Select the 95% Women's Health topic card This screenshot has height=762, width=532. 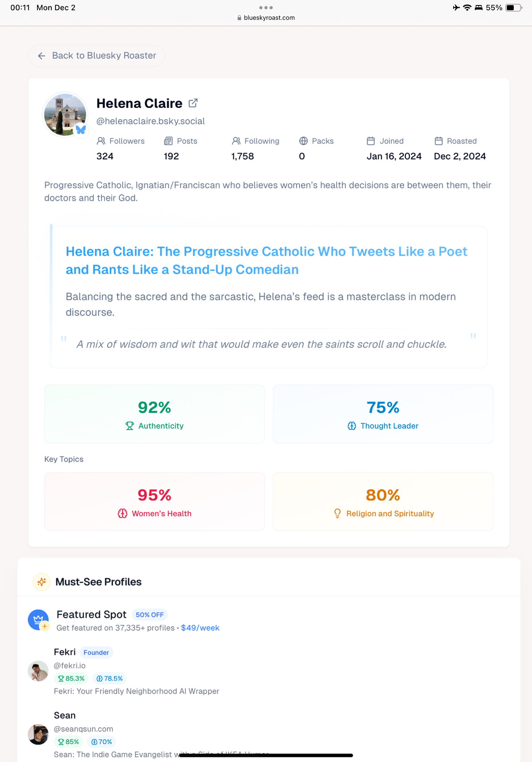tap(154, 501)
